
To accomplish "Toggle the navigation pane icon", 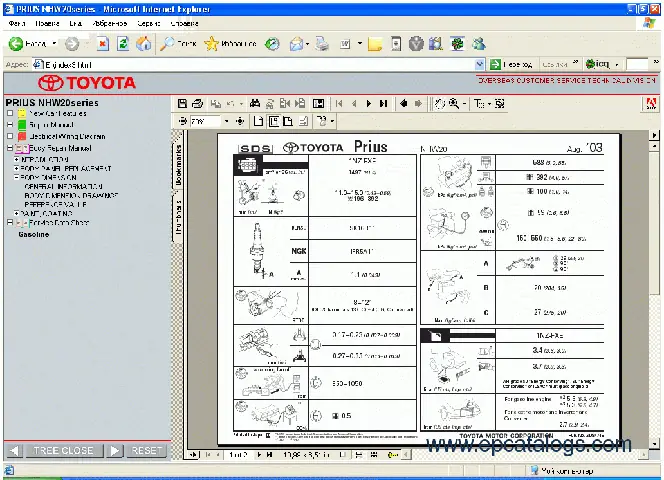I will (x=318, y=103).
